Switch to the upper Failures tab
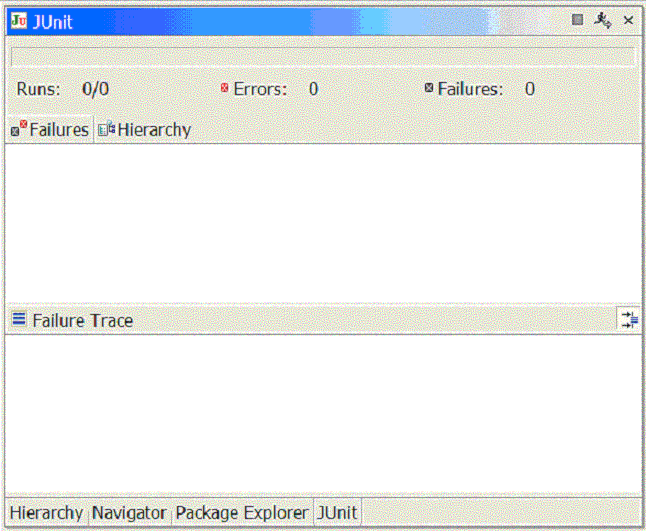The height and width of the screenshot is (531, 646). 50,130
